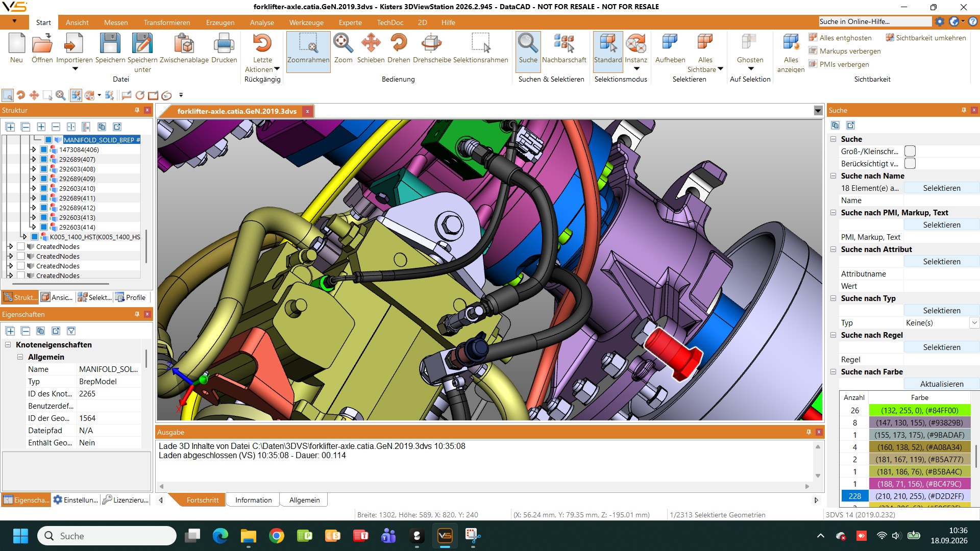This screenshot has height=551, width=980.
Task: Toggle visibility checkbox of 1473084(406)
Action: click(x=44, y=150)
